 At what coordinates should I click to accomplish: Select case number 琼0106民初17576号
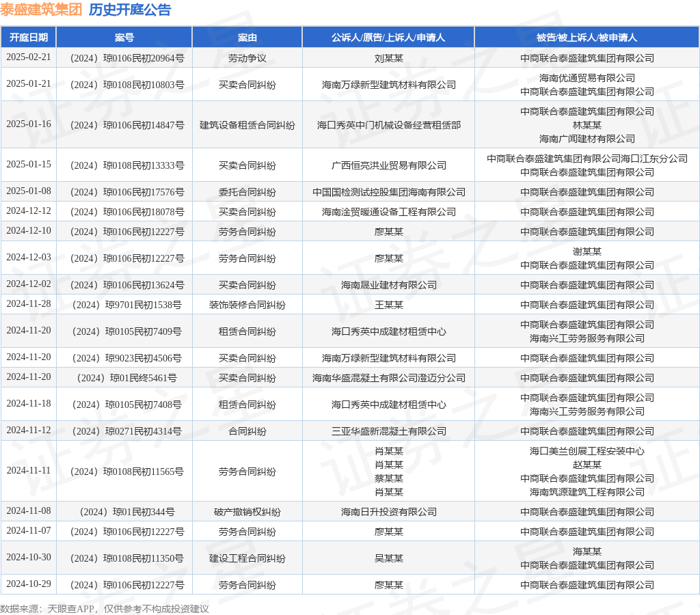127,192
